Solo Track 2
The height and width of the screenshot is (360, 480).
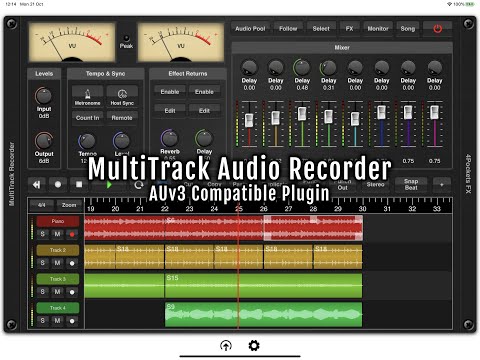42,263
